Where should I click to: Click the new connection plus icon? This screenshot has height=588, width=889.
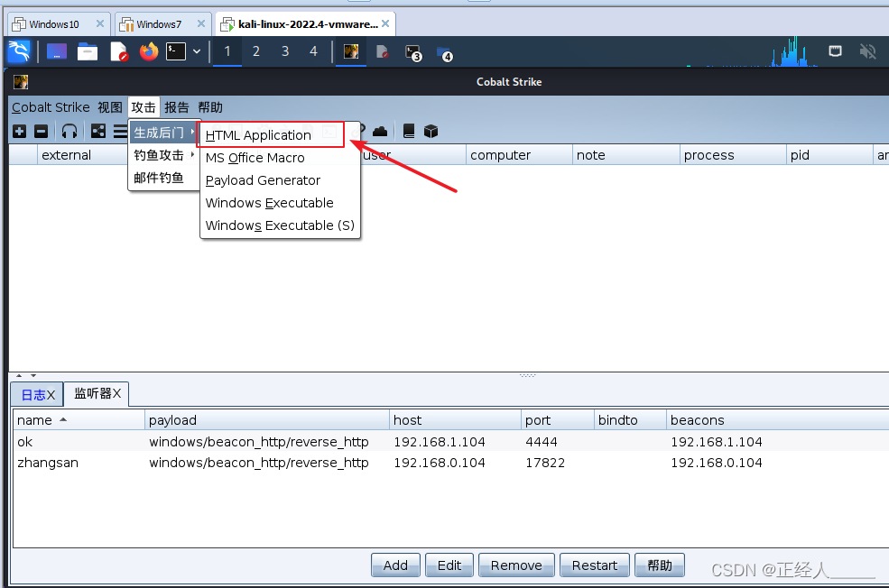coord(20,132)
